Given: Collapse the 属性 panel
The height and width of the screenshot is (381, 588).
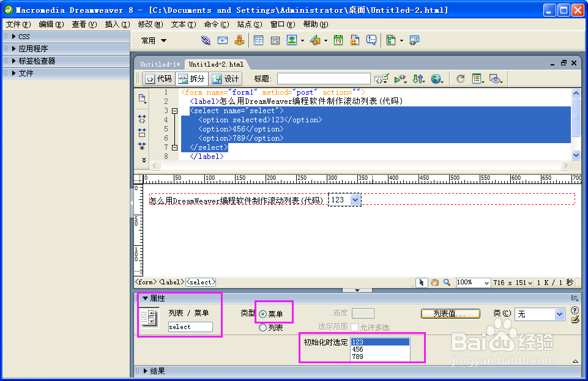Looking at the screenshot, I should [x=145, y=298].
